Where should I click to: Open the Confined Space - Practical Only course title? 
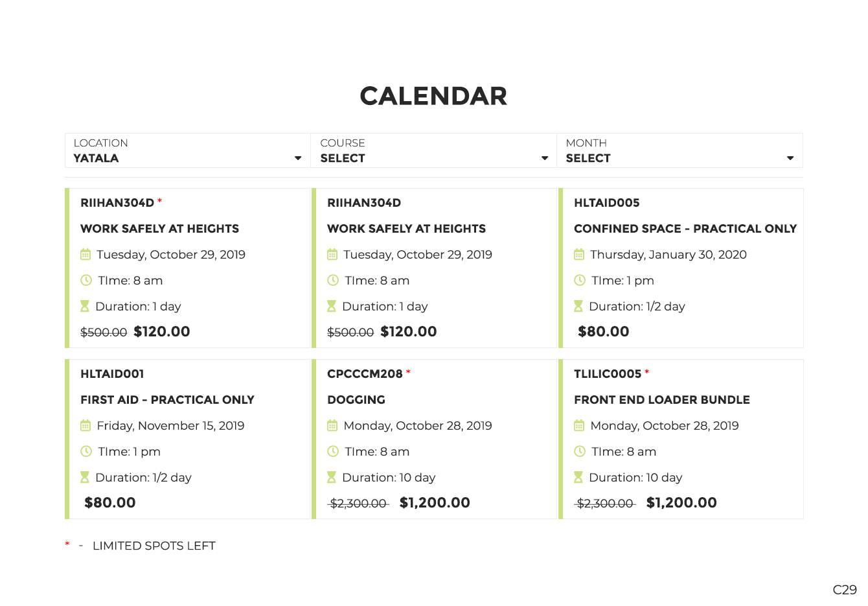685,229
